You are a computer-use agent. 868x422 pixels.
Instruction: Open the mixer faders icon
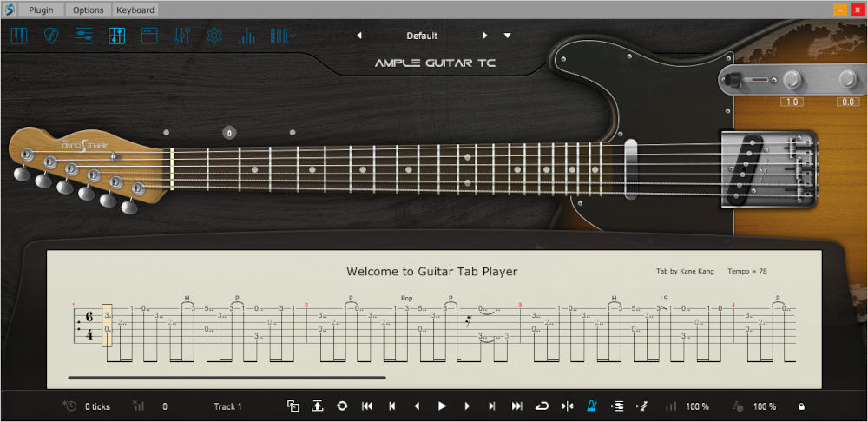[181, 36]
